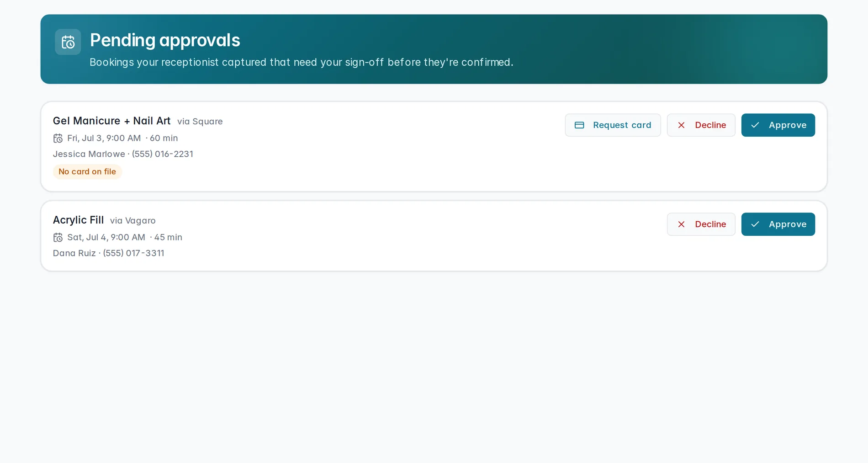Click the calendar icon beside Fri, Jul 3
The image size is (868, 463).
(x=58, y=138)
